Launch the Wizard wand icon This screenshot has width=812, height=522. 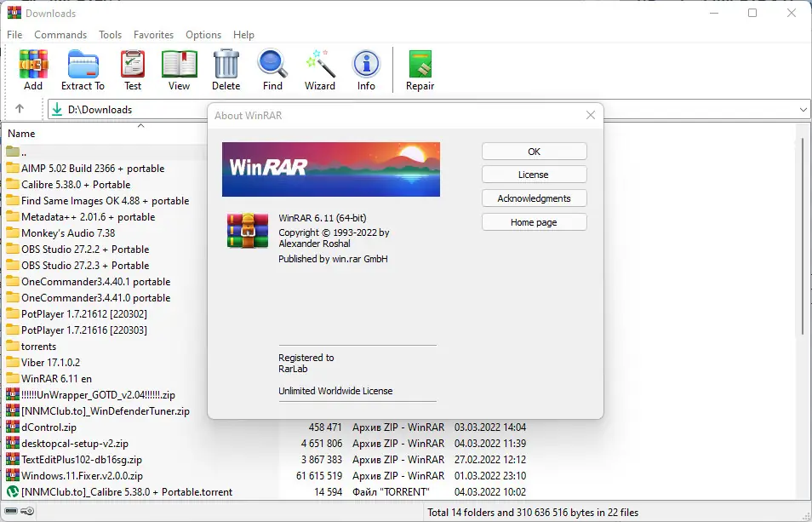tap(320, 64)
